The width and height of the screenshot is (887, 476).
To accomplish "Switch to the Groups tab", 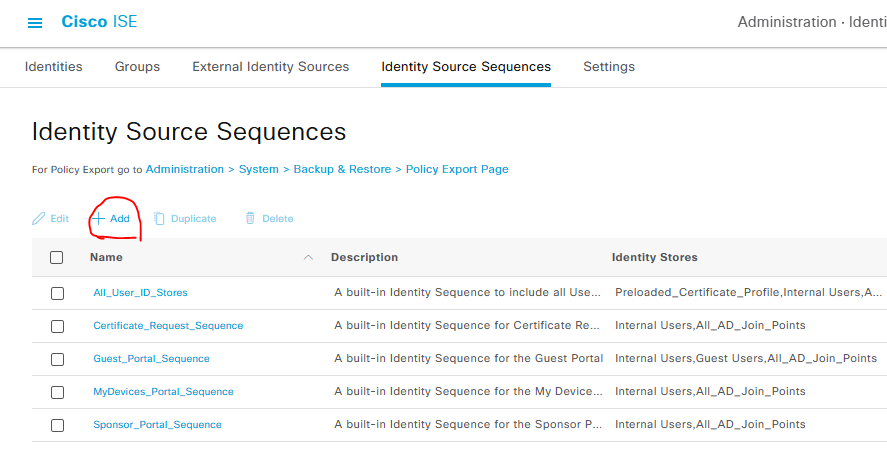I will pos(137,67).
